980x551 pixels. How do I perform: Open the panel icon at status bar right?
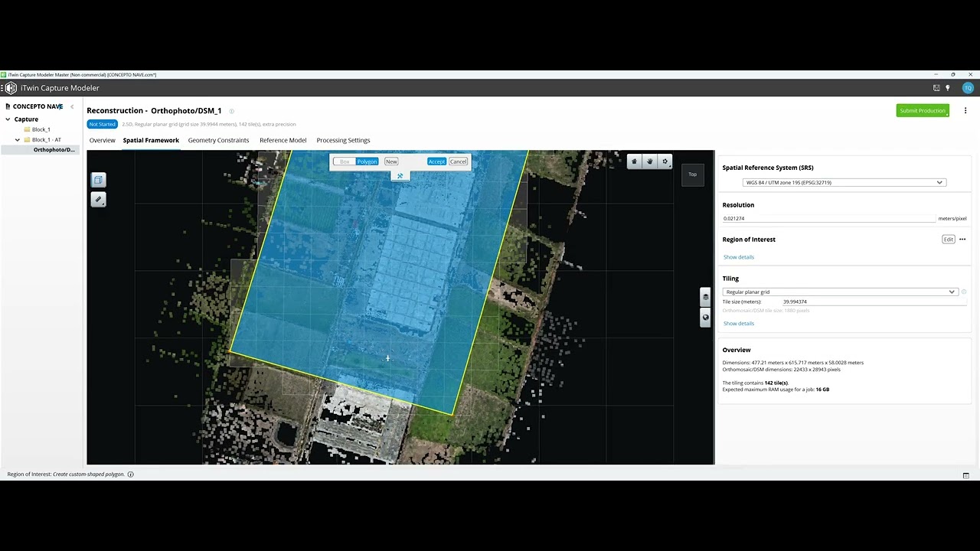pyautogui.click(x=966, y=475)
